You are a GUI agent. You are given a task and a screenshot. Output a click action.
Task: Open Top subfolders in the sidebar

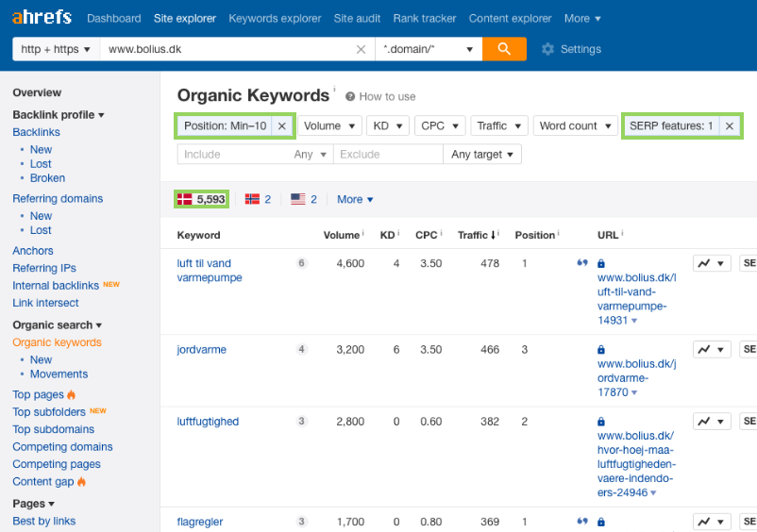tap(49, 412)
